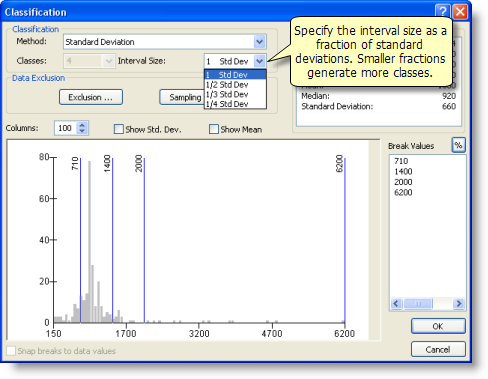488x379 pixels.
Task: Select 1 Std Dev option
Action: 235,75
